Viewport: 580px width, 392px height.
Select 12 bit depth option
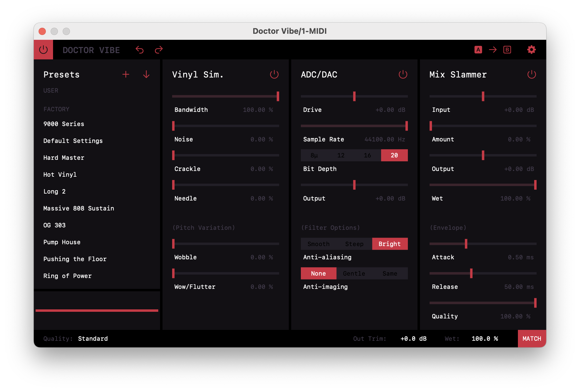pos(341,155)
